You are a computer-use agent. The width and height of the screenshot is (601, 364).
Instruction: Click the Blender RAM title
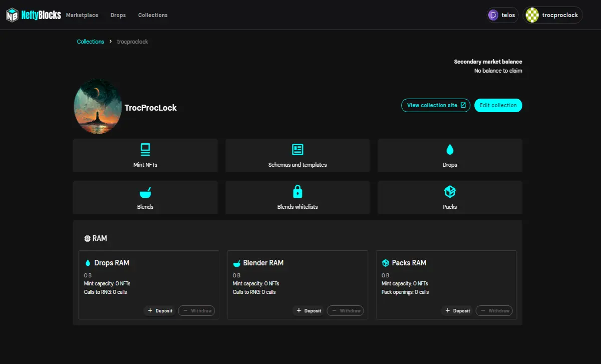coord(263,263)
